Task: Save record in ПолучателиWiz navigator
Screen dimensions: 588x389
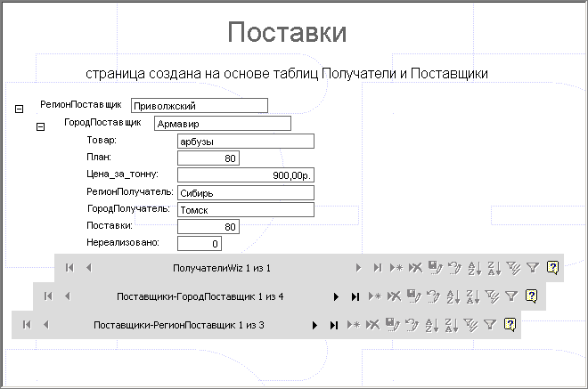Action: [435, 268]
